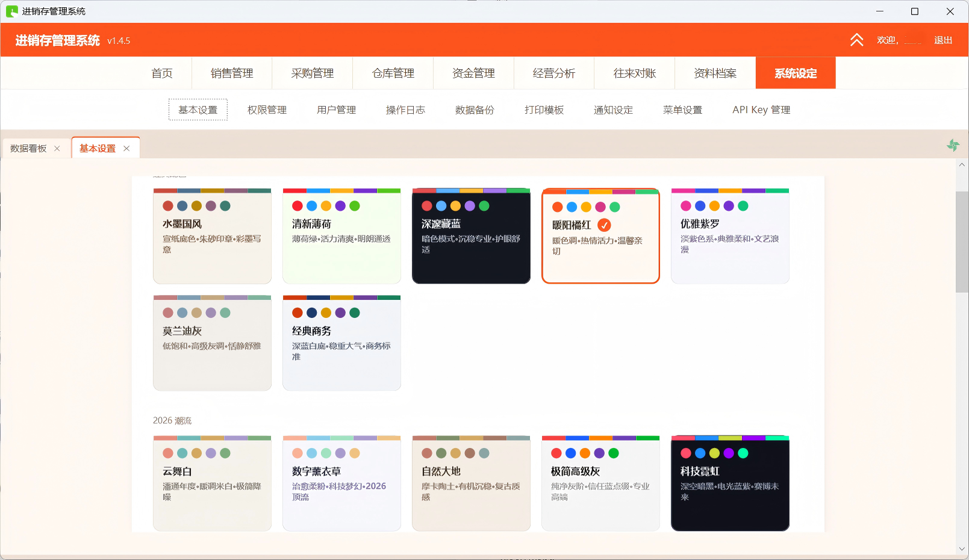Image resolution: width=969 pixels, height=560 pixels.
Task: Click blue color dot in 极简高级灰 card
Action: (x=571, y=453)
